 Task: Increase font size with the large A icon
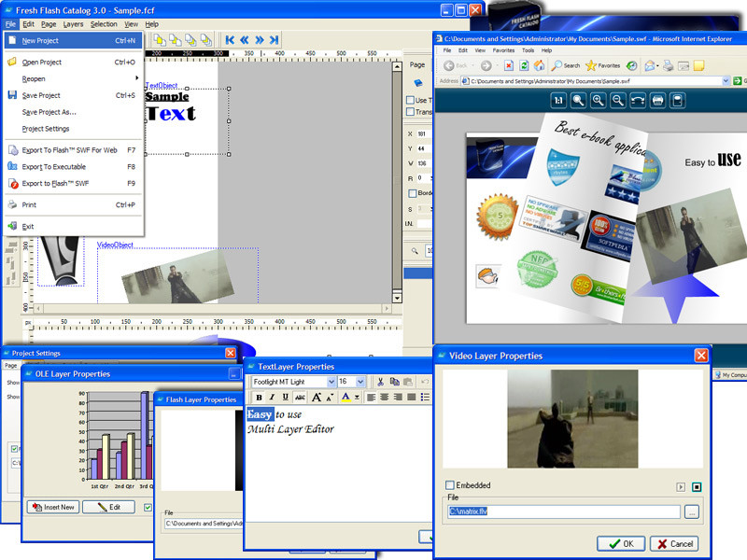[x=317, y=398]
